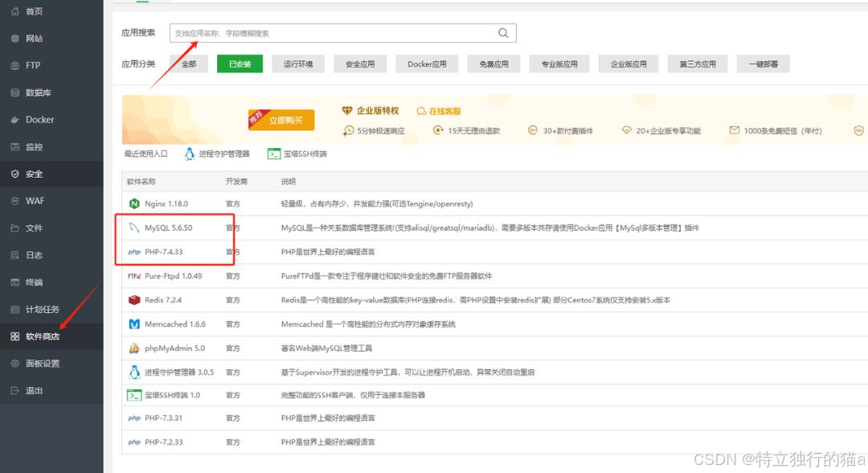Click the database icon beside 数据库
Viewport: 868px width, 473px height.
point(15,93)
